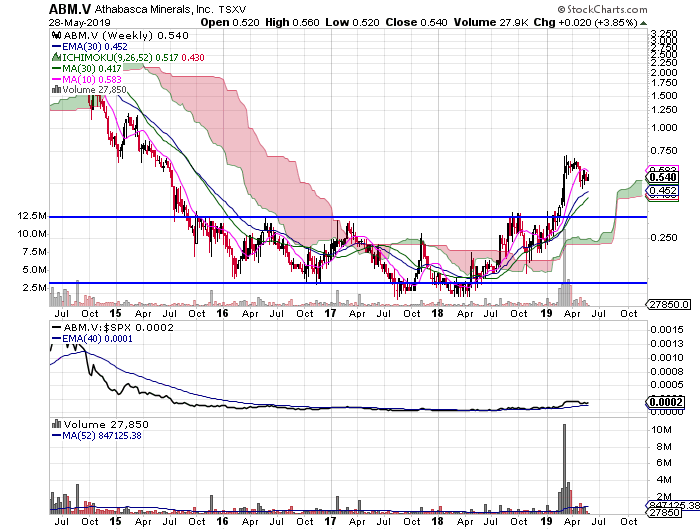Click the Volume 27,850 legend in the bottom panel

106,425
